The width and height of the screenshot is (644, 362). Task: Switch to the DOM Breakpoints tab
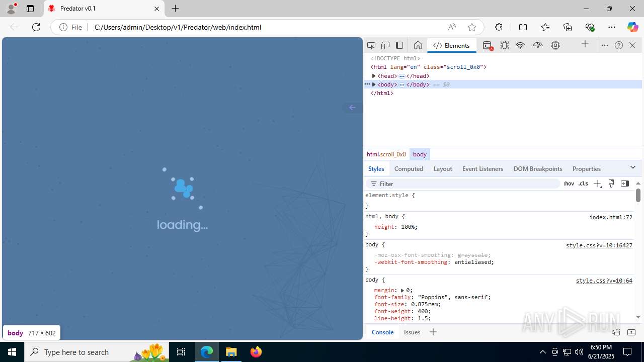[x=538, y=168]
